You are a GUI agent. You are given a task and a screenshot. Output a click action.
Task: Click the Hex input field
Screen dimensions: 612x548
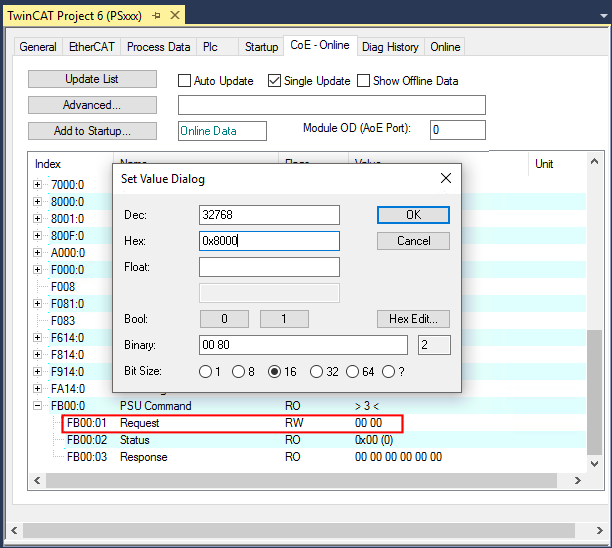tap(269, 241)
